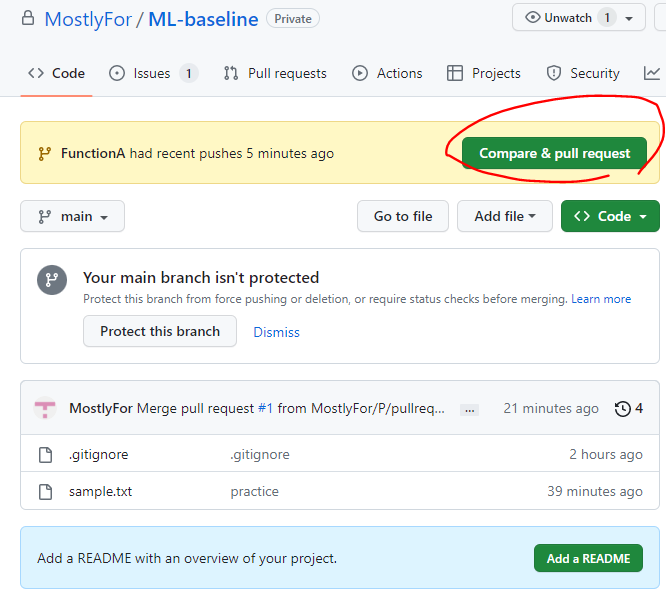Viewport: 666px width, 589px height.
Task: Open the Pull requests tab
Action: point(275,73)
